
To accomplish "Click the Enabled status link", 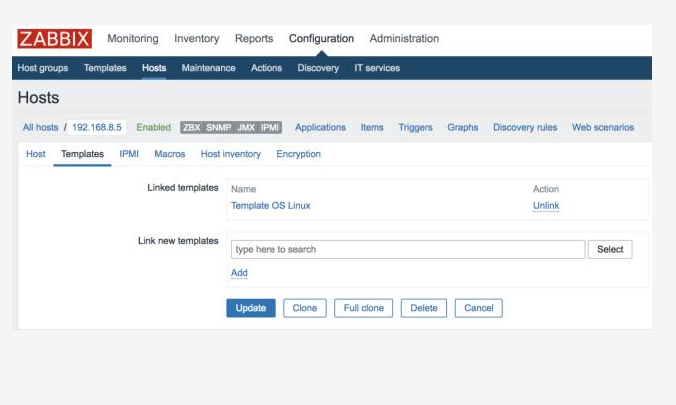I will [153, 127].
